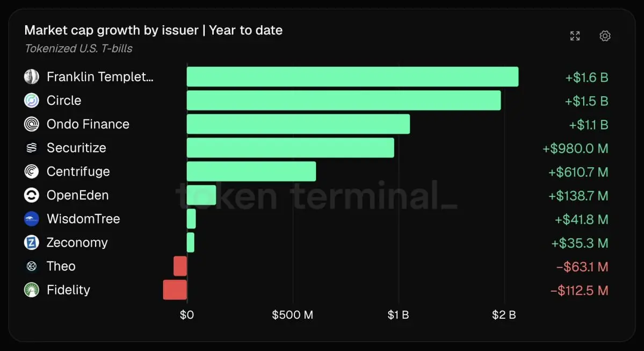Click the Franklin Templeton logo icon
644x351 pixels.
pos(32,76)
